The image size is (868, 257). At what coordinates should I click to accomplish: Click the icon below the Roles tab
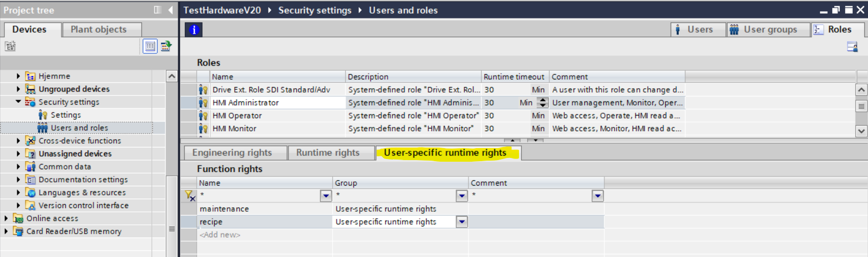pyautogui.click(x=852, y=47)
